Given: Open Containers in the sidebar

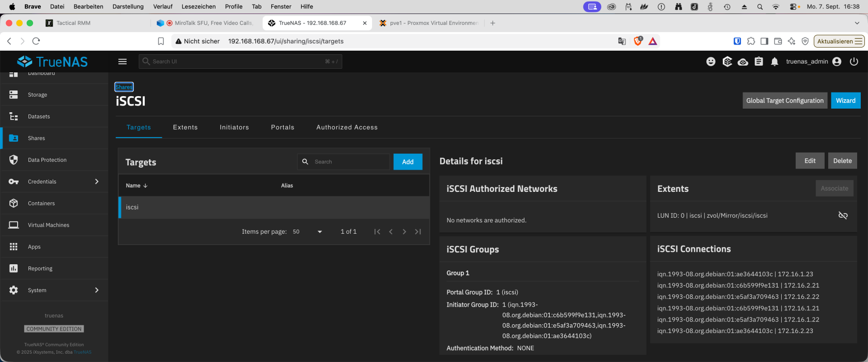Looking at the screenshot, I should [x=54, y=203].
